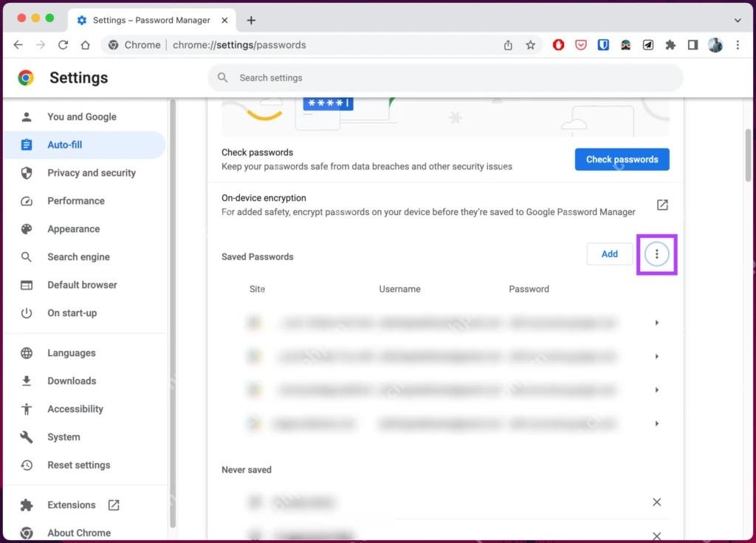Open Search engine settings

[x=78, y=257]
